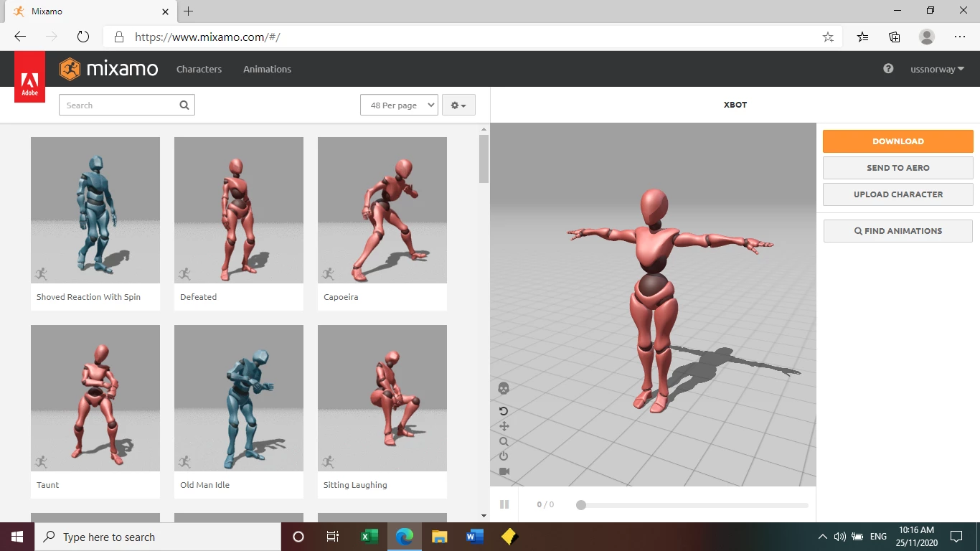Open Word from the taskbar
Viewport: 980px width, 551px height.
[474, 537]
